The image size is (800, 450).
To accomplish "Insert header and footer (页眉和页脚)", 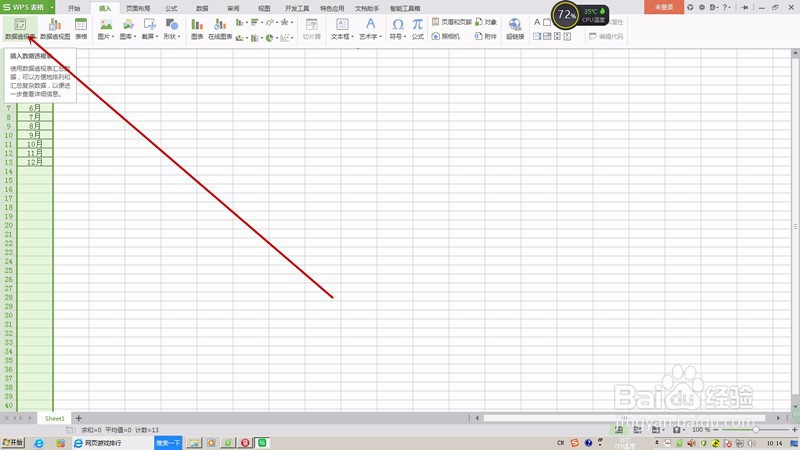I will click(x=452, y=22).
